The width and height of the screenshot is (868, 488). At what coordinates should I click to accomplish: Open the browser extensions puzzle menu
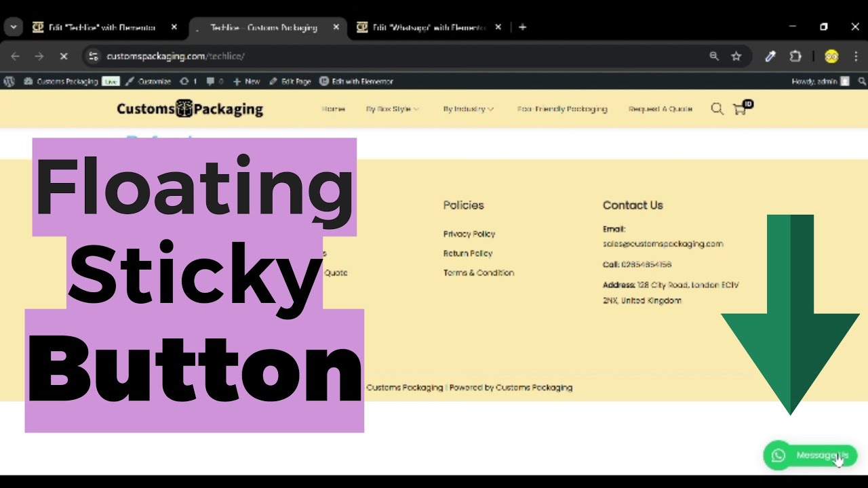point(795,56)
